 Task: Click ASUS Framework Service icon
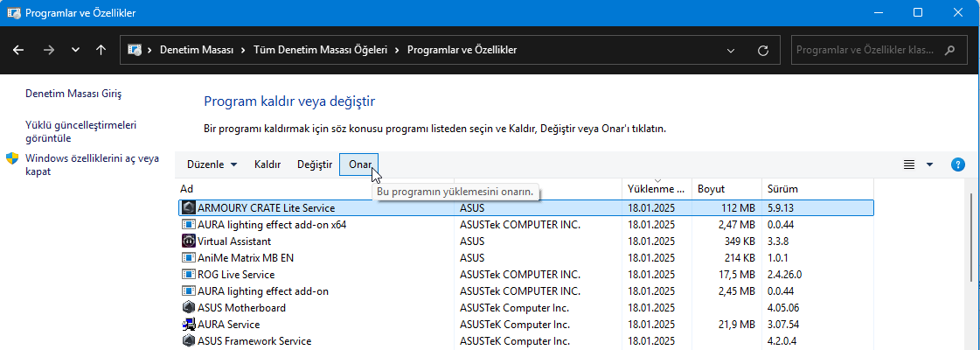point(188,341)
